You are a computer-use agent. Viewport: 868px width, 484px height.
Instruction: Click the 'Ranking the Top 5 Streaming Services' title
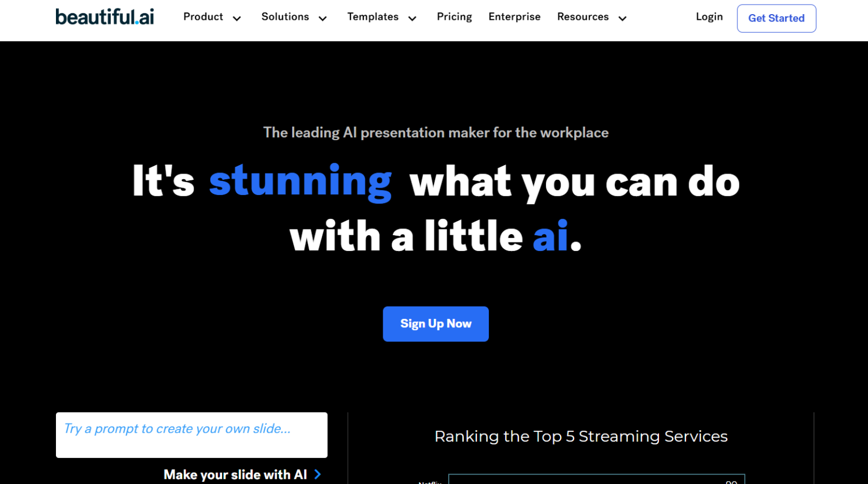tap(581, 437)
